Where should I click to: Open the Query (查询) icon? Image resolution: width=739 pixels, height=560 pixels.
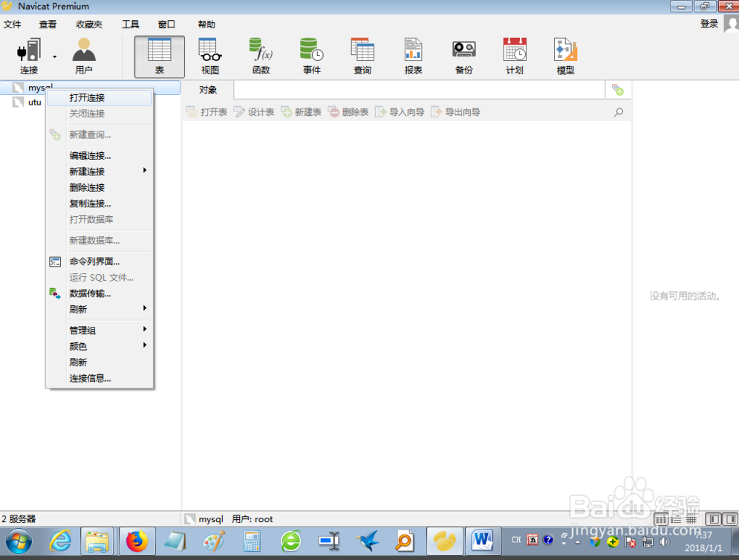click(x=362, y=56)
